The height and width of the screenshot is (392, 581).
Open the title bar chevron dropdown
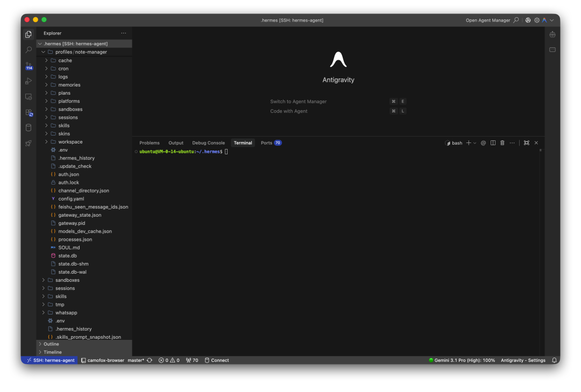552,20
